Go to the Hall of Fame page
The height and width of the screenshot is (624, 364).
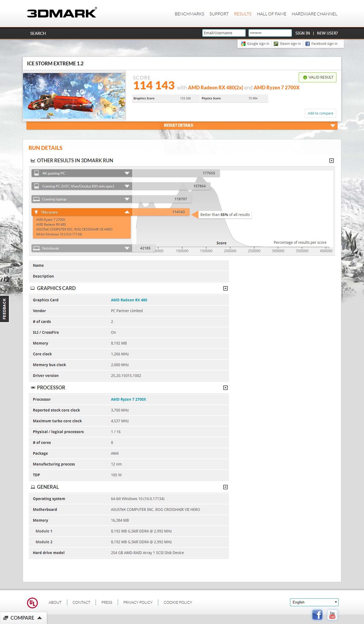271,14
